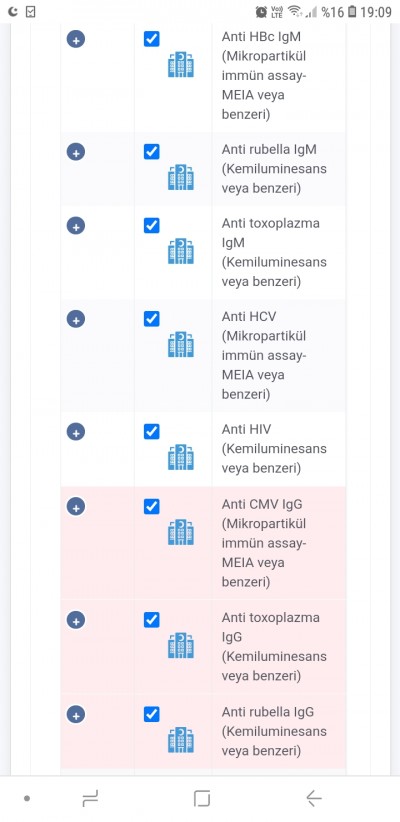400x822 pixels.
Task: Expand the Anti HBc IgM row details
Action: pyautogui.click(x=76, y=39)
